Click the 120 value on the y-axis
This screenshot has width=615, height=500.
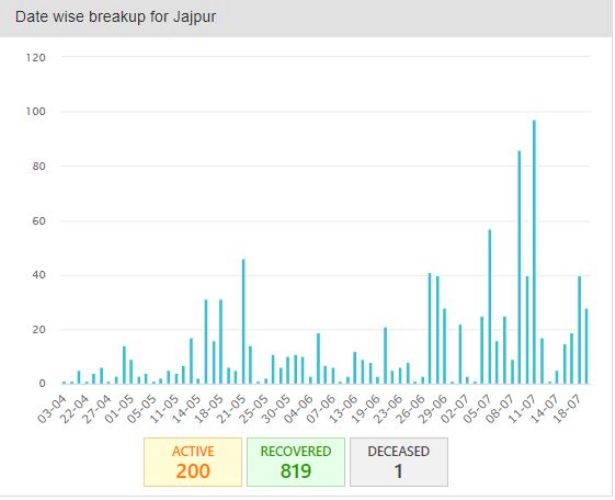click(36, 57)
